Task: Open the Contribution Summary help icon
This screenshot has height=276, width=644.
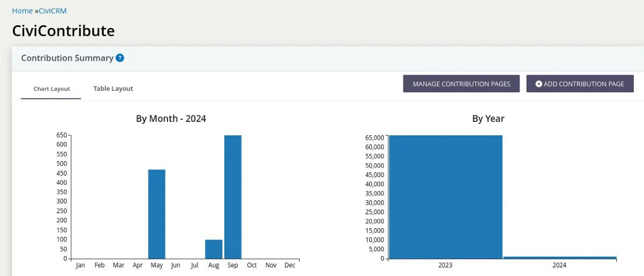Action: tap(120, 58)
